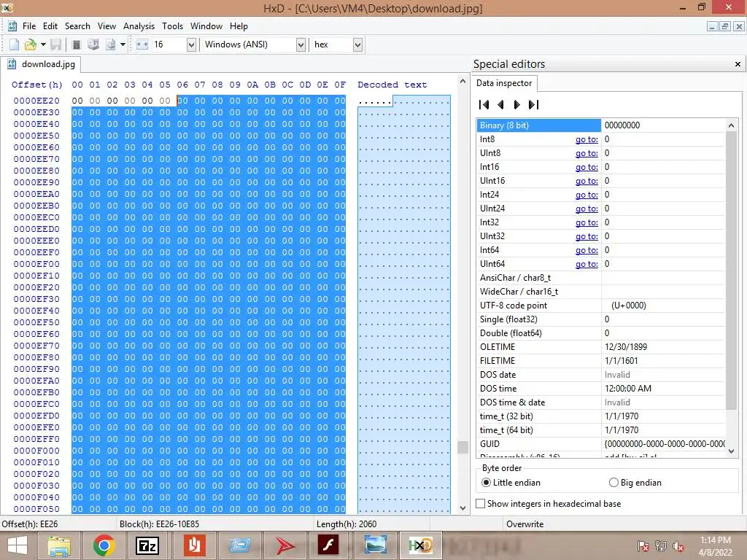Open the Tools menu
Image resolution: width=747 pixels, height=560 pixels.
[x=172, y=26]
